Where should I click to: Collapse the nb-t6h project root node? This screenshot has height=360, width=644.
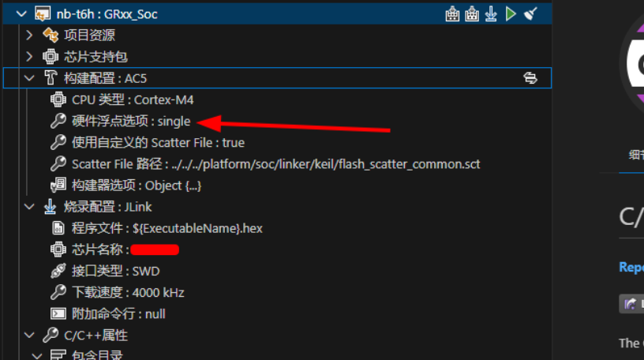(21, 14)
